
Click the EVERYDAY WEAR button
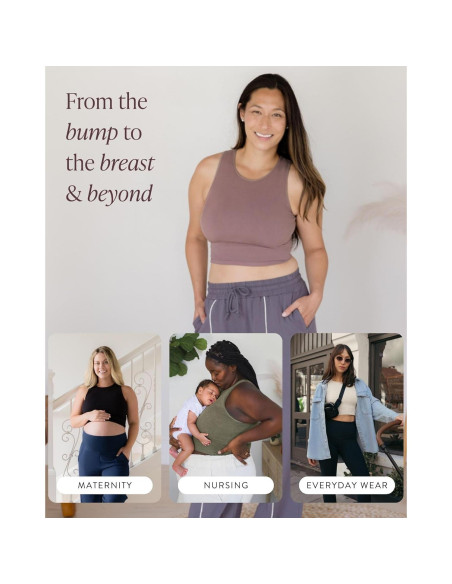click(347, 485)
